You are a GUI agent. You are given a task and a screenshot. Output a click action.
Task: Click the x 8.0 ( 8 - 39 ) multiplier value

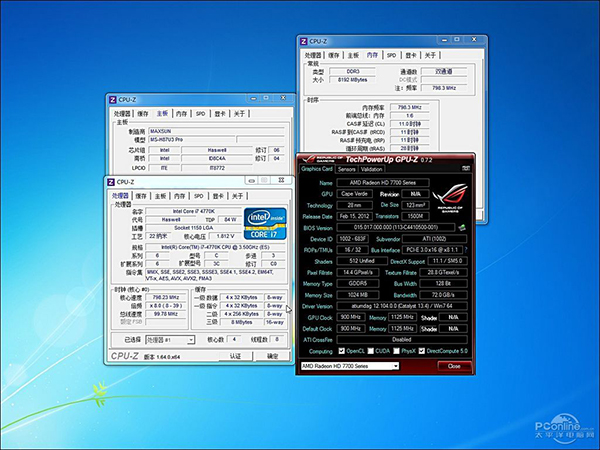point(166,306)
